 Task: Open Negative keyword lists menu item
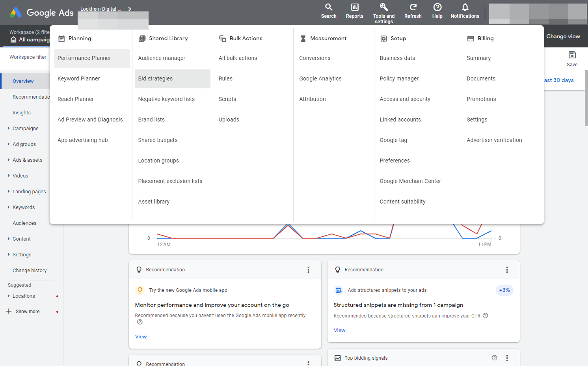tap(166, 99)
